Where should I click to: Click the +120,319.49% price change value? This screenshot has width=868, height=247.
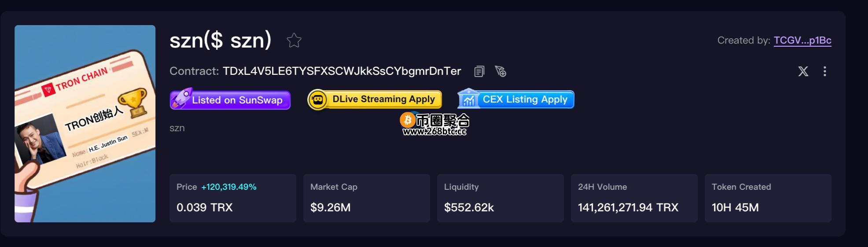[229, 187]
